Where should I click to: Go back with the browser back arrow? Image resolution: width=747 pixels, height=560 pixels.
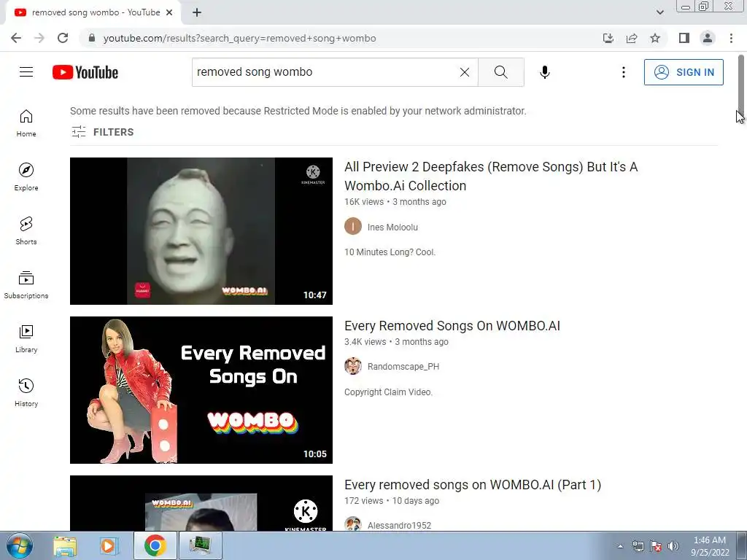click(x=16, y=38)
